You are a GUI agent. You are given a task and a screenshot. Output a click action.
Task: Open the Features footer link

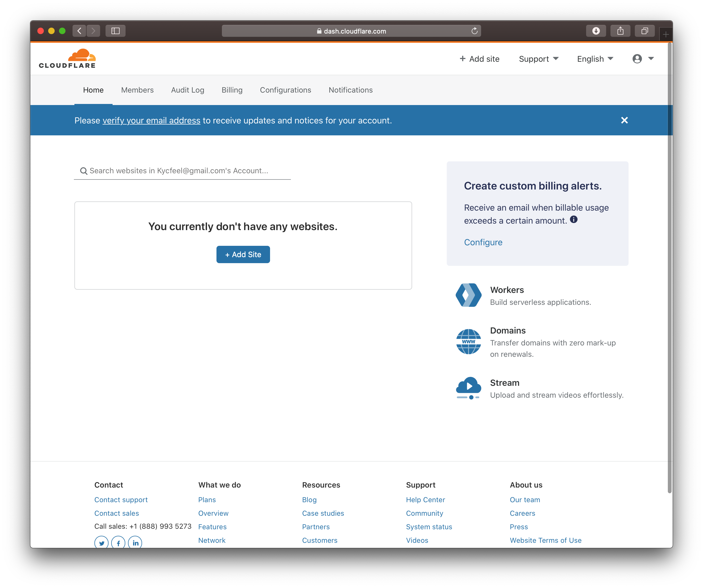tap(212, 527)
